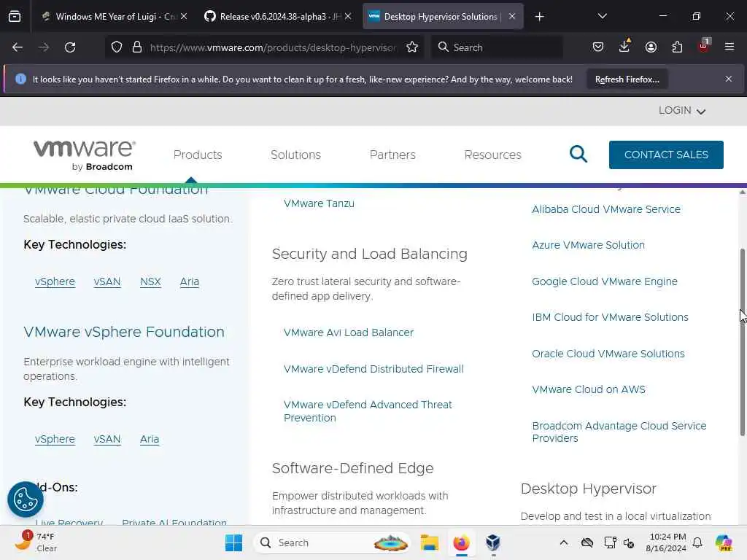This screenshot has height=560, width=747.
Task: Click the site security padlock icon
Action: (x=137, y=47)
